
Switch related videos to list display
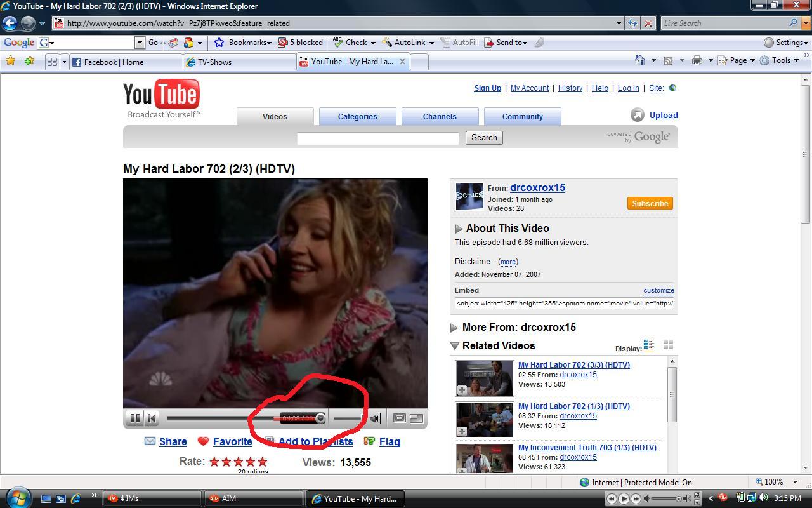click(x=648, y=345)
